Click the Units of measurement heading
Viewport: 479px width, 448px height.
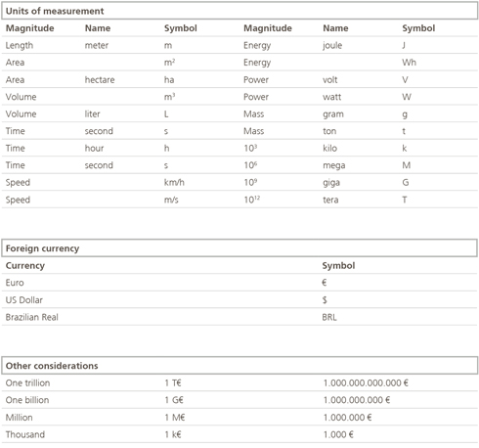(55, 11)
